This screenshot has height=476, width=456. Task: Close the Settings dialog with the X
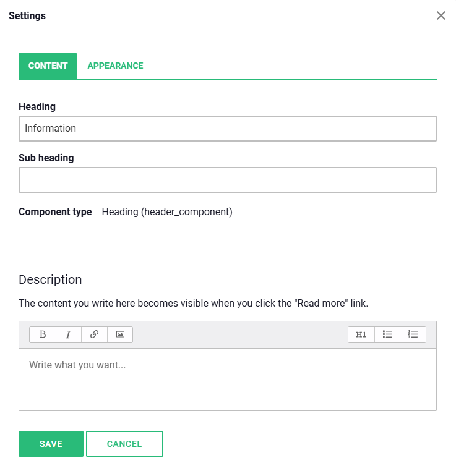tap(441, 15)
